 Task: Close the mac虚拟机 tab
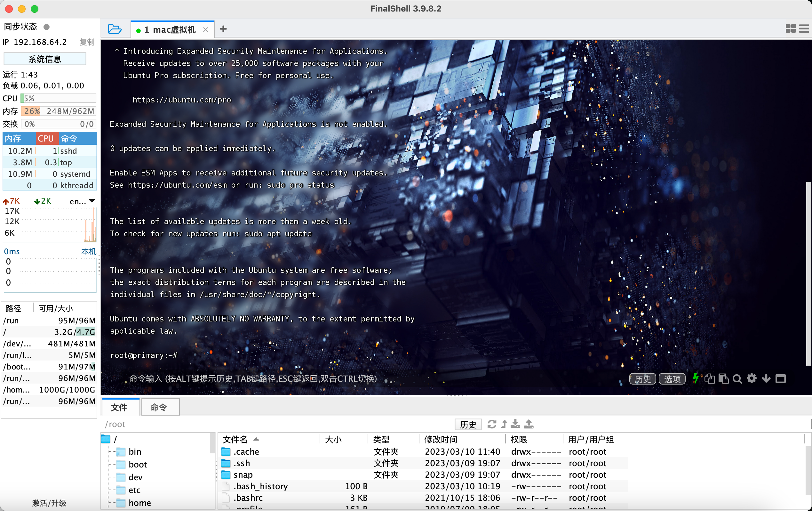(x=205, y=30)
